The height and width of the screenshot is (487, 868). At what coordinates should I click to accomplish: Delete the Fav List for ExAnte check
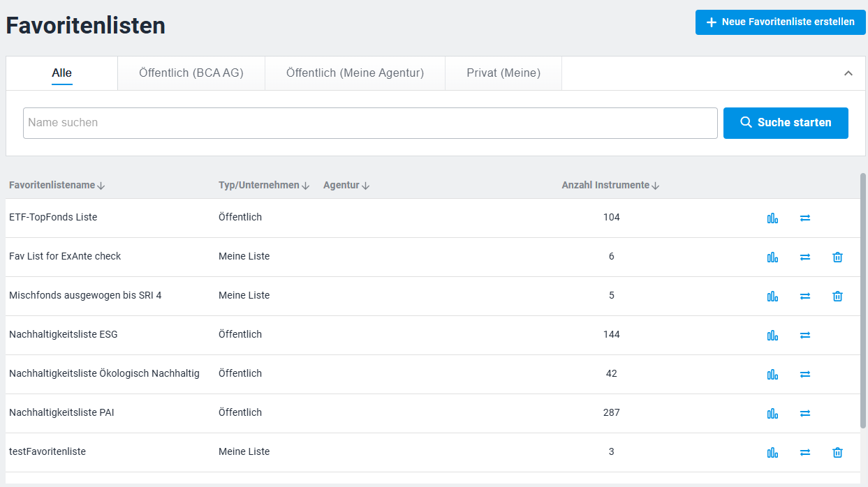click(x=837, y=257)
